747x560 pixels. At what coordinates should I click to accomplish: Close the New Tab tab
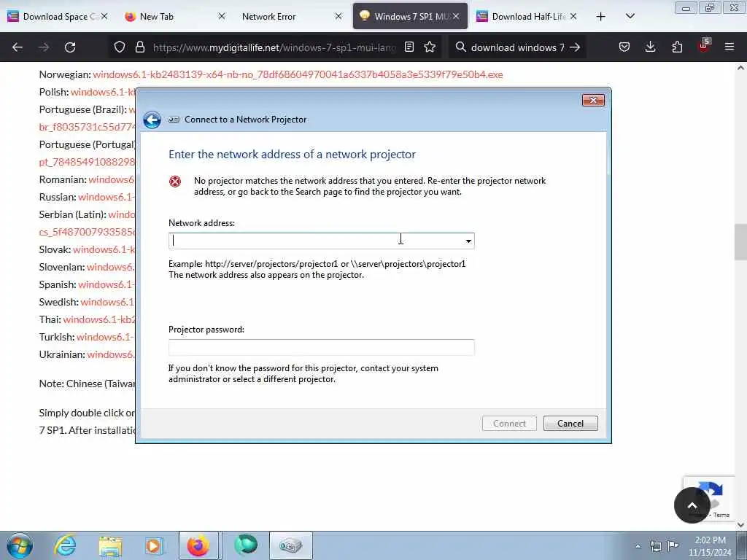point(222,16)
